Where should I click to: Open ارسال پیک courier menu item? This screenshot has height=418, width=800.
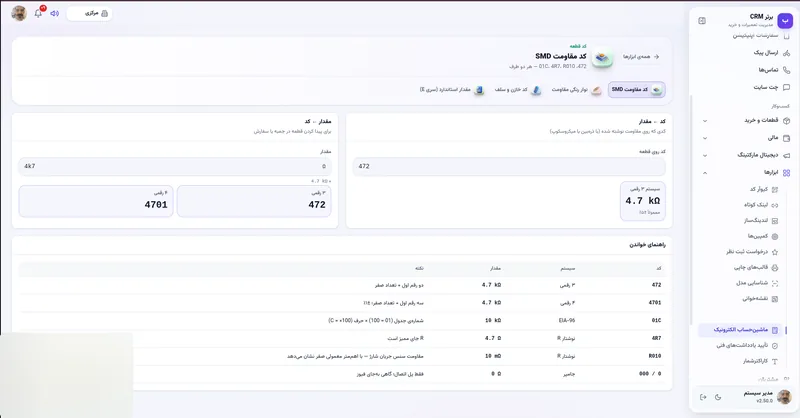771,53
